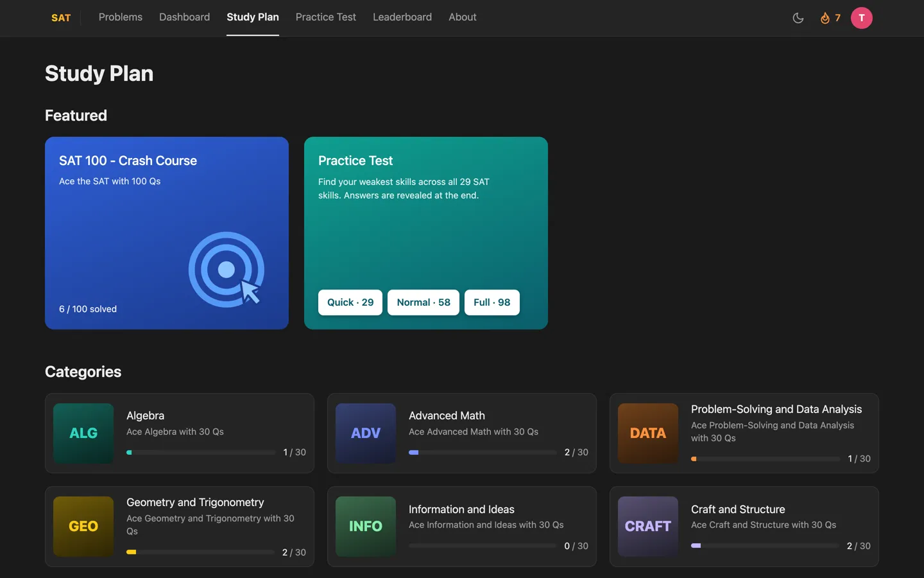The image size is (924, 578).
Task: Click the 0 / 30 progress count
Action: (576, 546)
